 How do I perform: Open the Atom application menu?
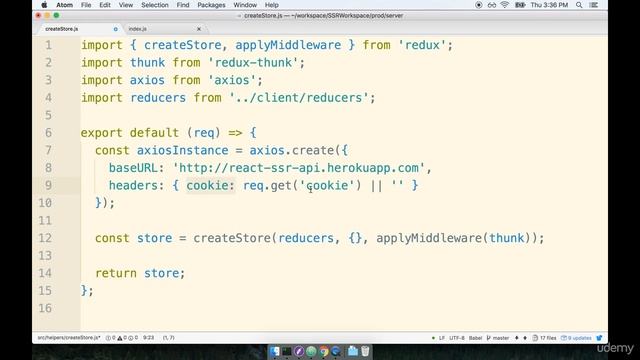click(x=64, y=5)
